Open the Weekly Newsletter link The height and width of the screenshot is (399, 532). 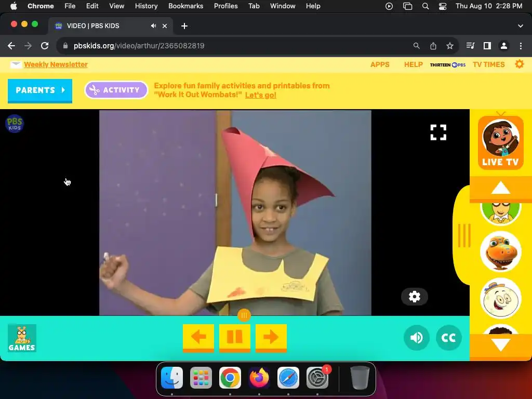pyautogui.click(x=56, y=64)
